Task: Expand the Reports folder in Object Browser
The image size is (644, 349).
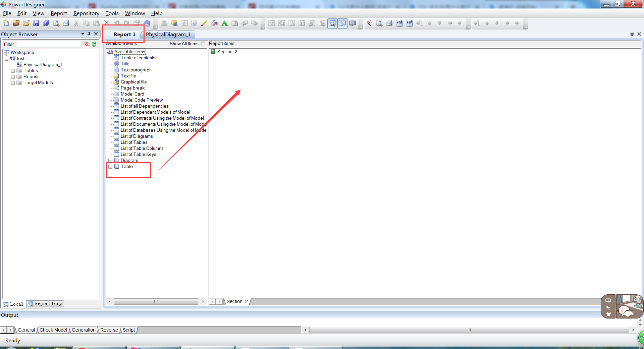Action: [13, 77]
